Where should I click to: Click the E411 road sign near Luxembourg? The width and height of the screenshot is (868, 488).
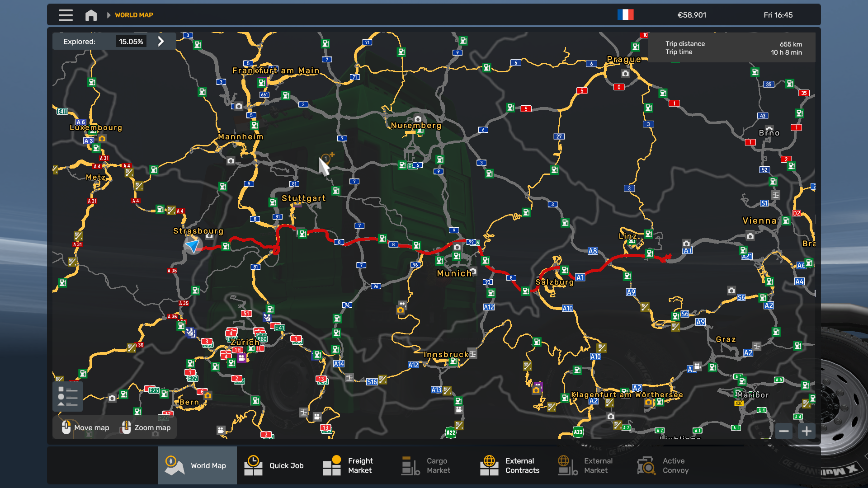tap(62, 111)
